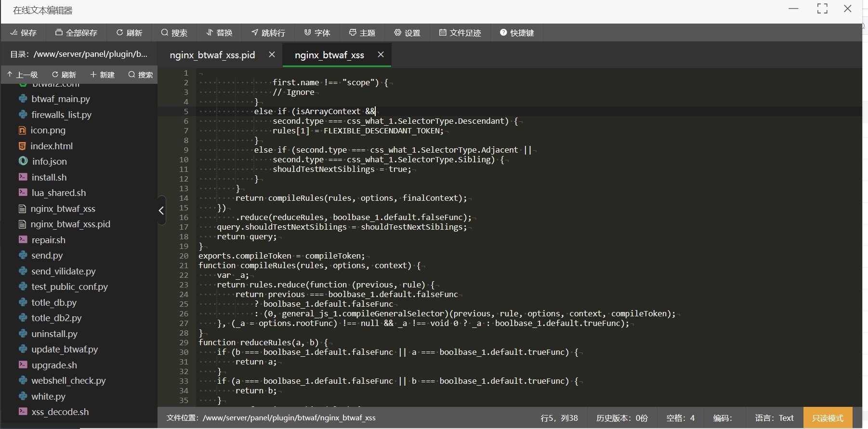Click file location path in status bar

[271, 418]
